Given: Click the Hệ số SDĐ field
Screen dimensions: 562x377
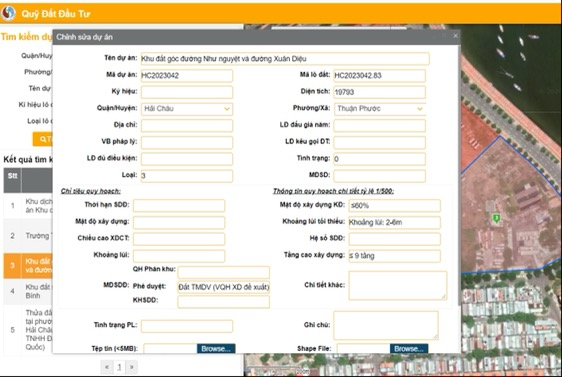Looking at the screenshot, I should tap(394, 239).
